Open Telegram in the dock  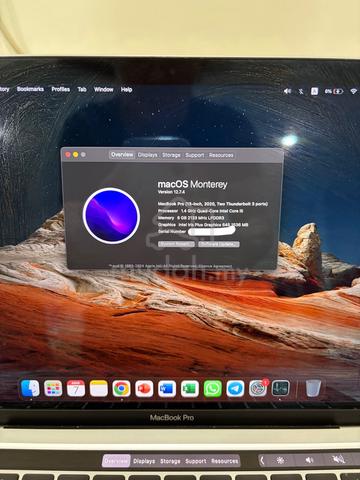click(235, 388)
